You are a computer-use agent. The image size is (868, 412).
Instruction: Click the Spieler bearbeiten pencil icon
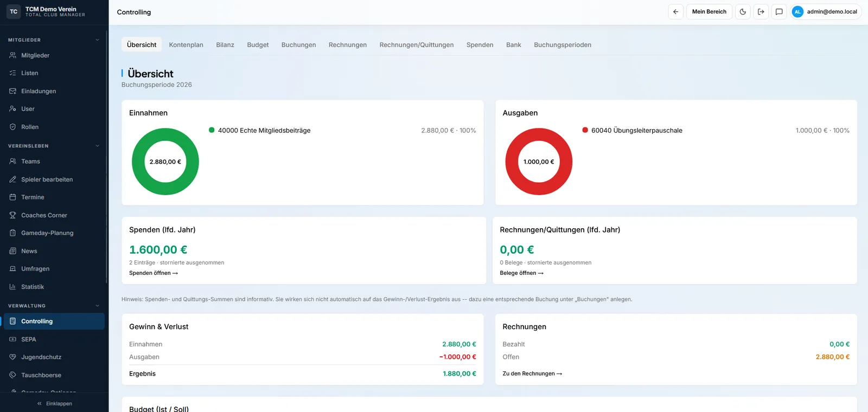coord(12,179)
